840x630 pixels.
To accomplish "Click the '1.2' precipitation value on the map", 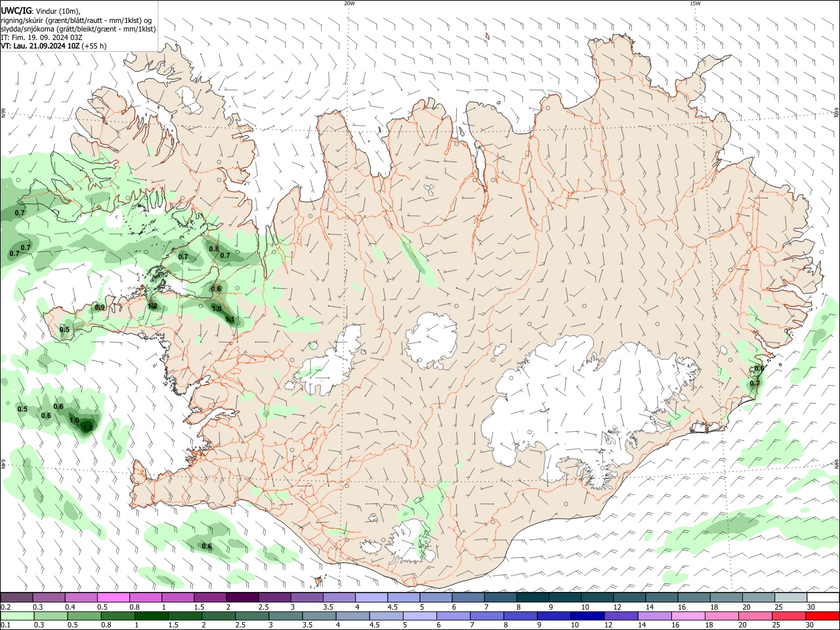I will (152, 306).
